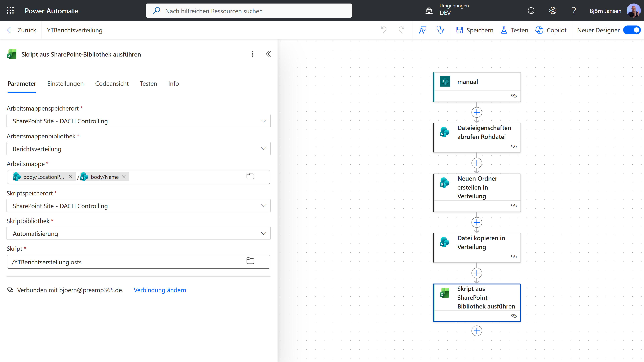The height and width of the screenshot is (362, 644).
Task: Open the environments globe icon
Action: click(x=429, y=11)
